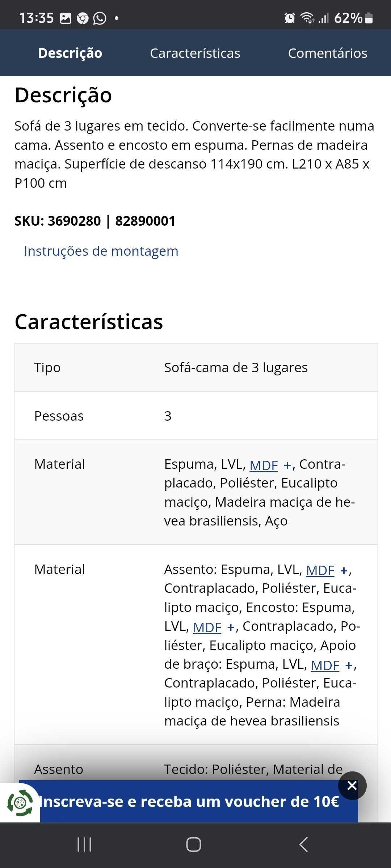The height and width of the screenshot is (868, 391).
Task: Expand plus after Encosto MDF entry
Action: pos(231,627)
